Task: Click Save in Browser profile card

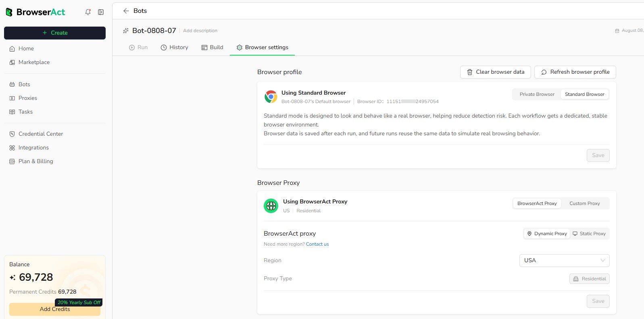Action: [x=598, y=155]
